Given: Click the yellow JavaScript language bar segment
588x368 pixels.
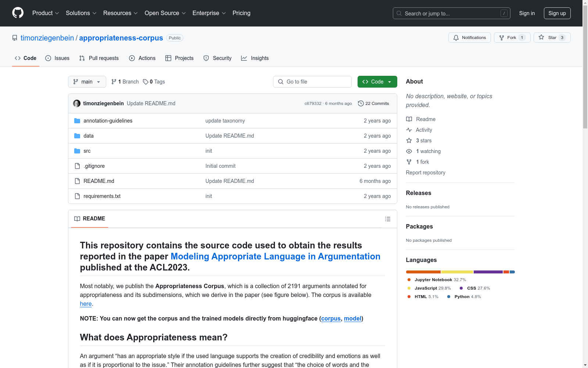Looking at the screenshot, I should (x=457, y=272).
